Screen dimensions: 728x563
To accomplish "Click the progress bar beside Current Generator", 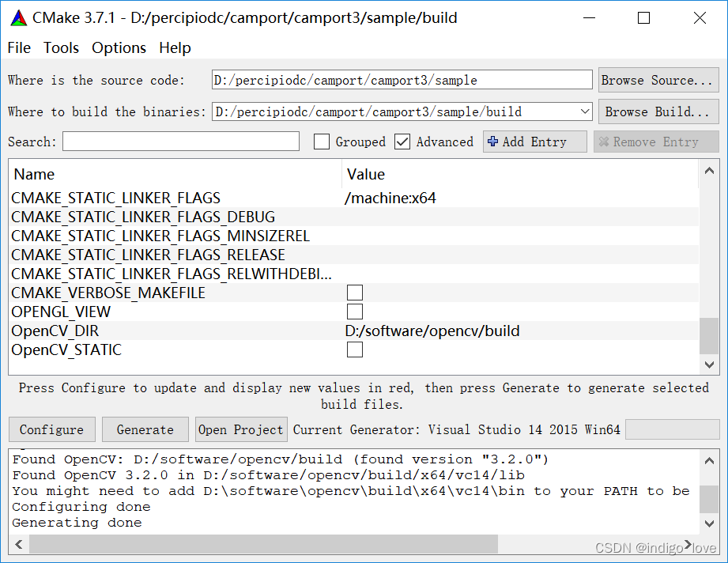I will coord(673,429).
